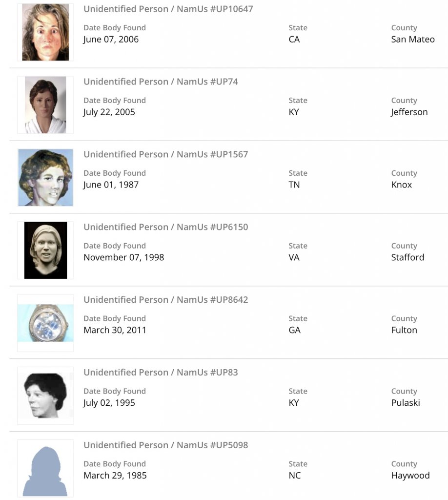Image resolution: width=448 pixels, height=500 pixels.
Task: Select the painted portrait thumbnail for #UP1567
Action: [45, 177]
